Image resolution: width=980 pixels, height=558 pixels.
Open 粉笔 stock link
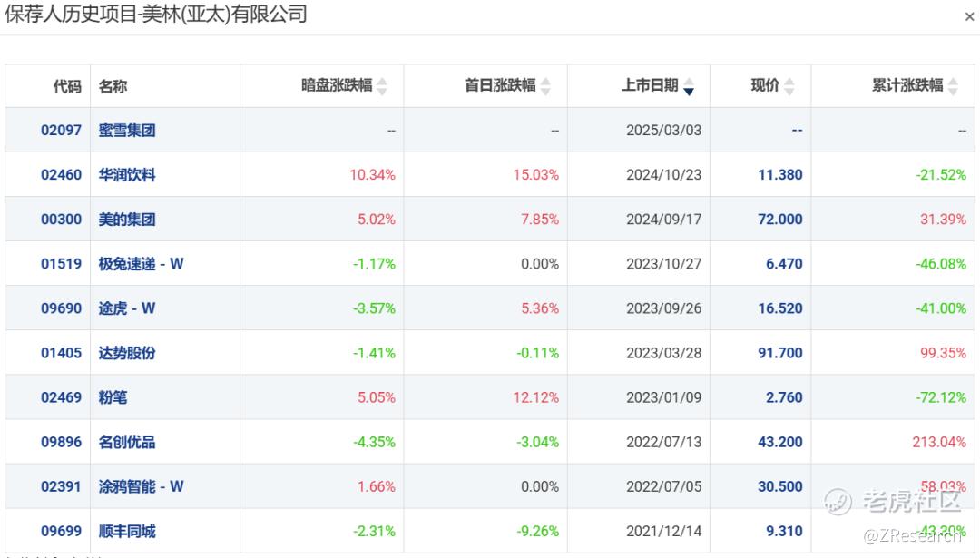(113, 397)
